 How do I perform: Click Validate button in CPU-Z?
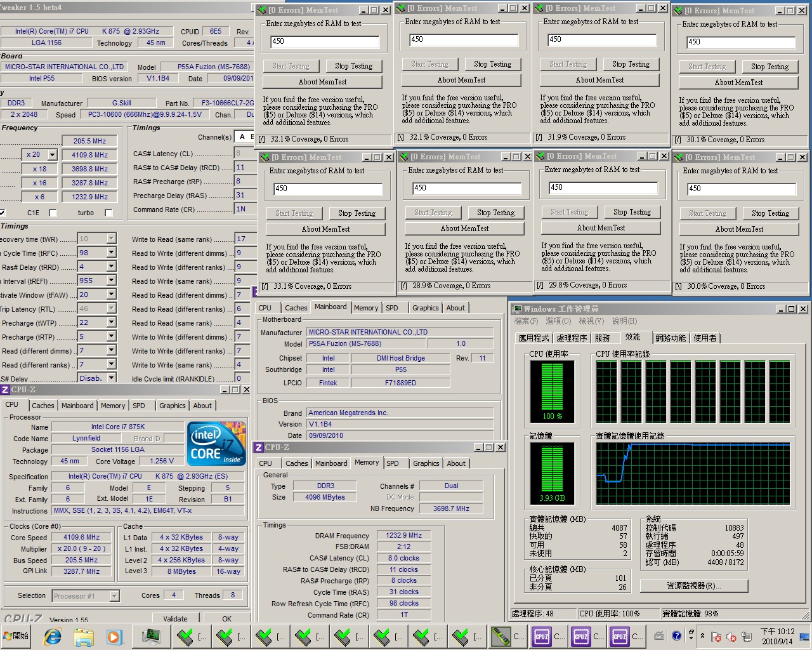175,619
